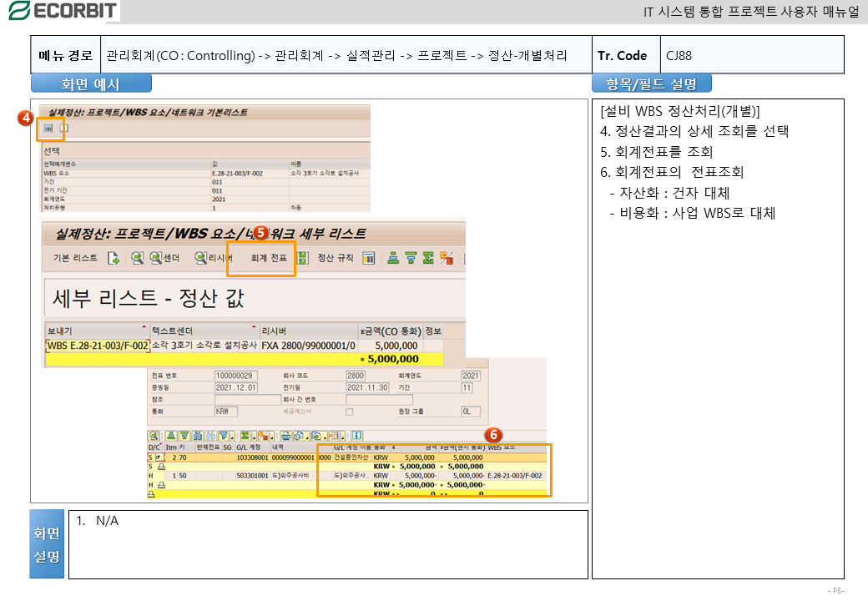This screenshot has height=601, width=868.
Task: Click the sigma total icon in detail list toolbar
Action: pos(428,258)
